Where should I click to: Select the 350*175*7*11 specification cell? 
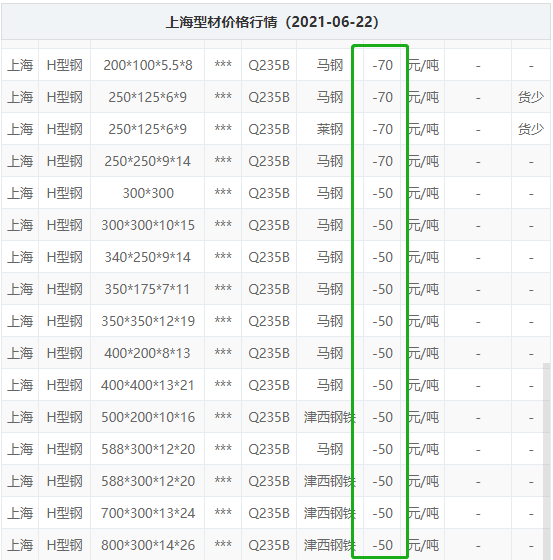tap(148, 289)
